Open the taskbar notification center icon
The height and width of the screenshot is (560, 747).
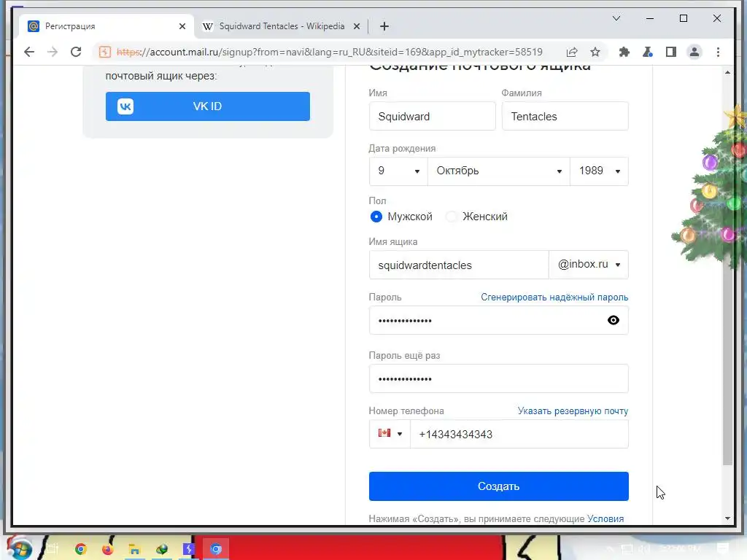(x=723, y=549)
